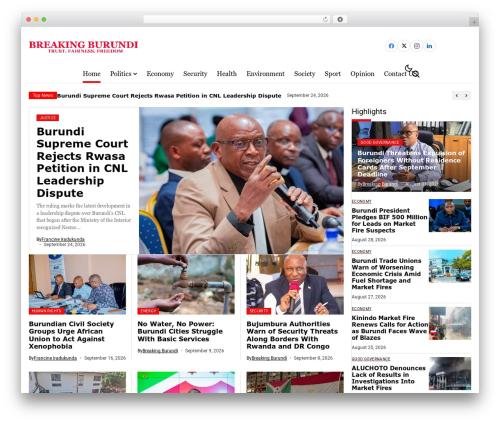
Task: Open the search magnifier icon
Action: coord(415,74)
